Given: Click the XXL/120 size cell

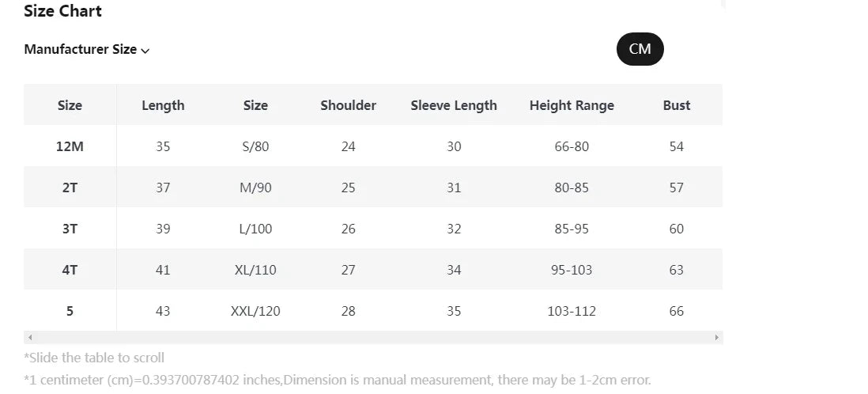Looking at the screenshot, I should [255, 311].
